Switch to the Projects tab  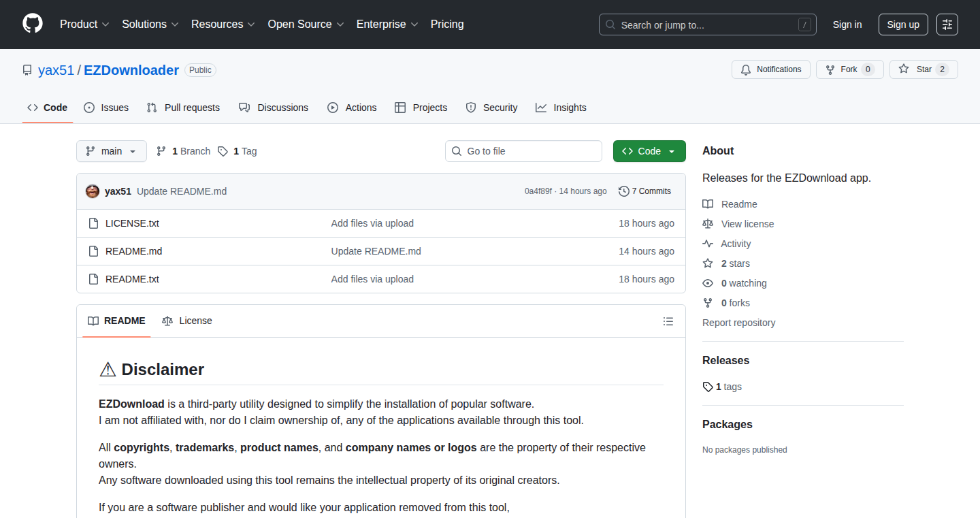(421, 108)
